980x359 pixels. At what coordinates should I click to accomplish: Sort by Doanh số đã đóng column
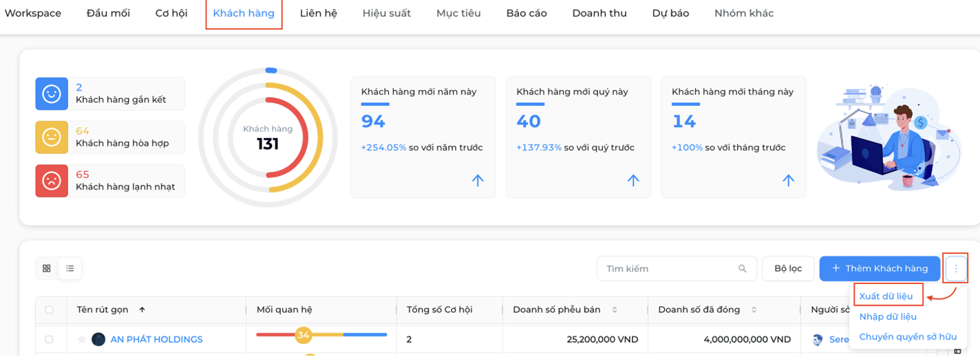point(754,309)
